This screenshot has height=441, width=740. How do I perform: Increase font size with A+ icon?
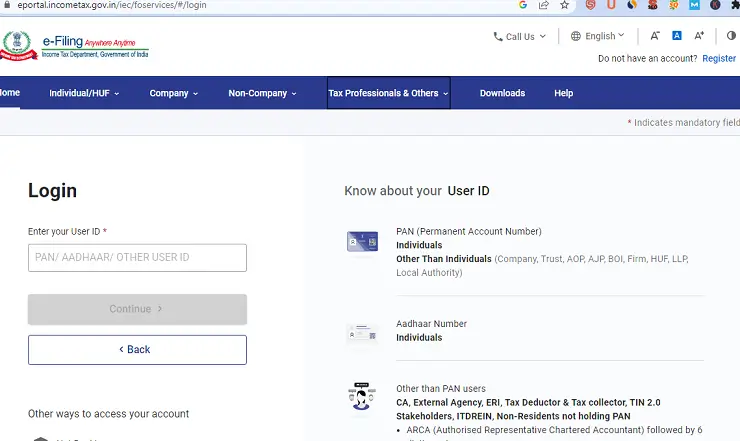(x=699, y=35)
